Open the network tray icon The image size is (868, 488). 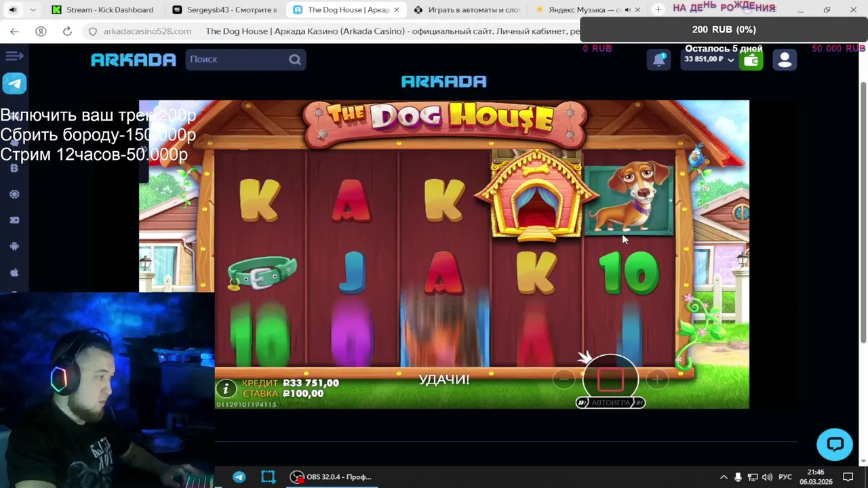[753, 477]
